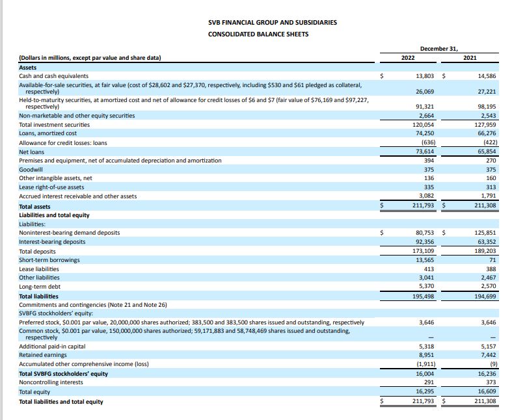Click the 2021 column header

point(469,58)
